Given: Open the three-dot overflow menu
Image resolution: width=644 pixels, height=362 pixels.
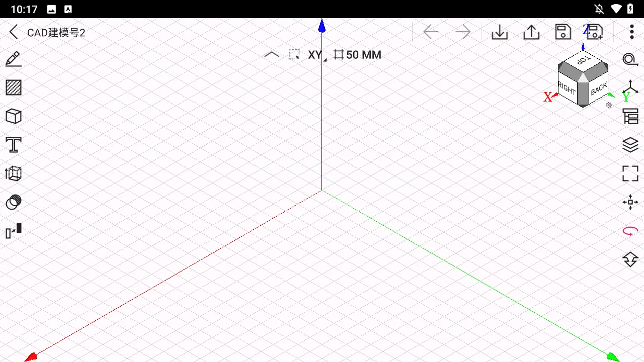Looking at the screenshot, I should click(631, 32).
